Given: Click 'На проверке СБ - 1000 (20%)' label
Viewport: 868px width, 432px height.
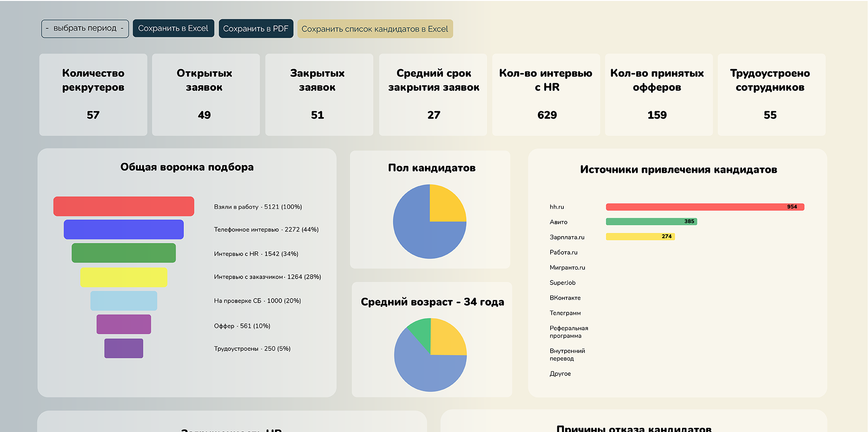Looking at the screenshot, I should [x=257, y=301].
